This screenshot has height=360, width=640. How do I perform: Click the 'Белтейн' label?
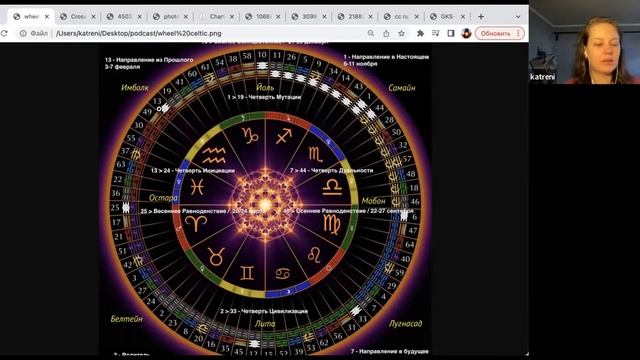127,319
